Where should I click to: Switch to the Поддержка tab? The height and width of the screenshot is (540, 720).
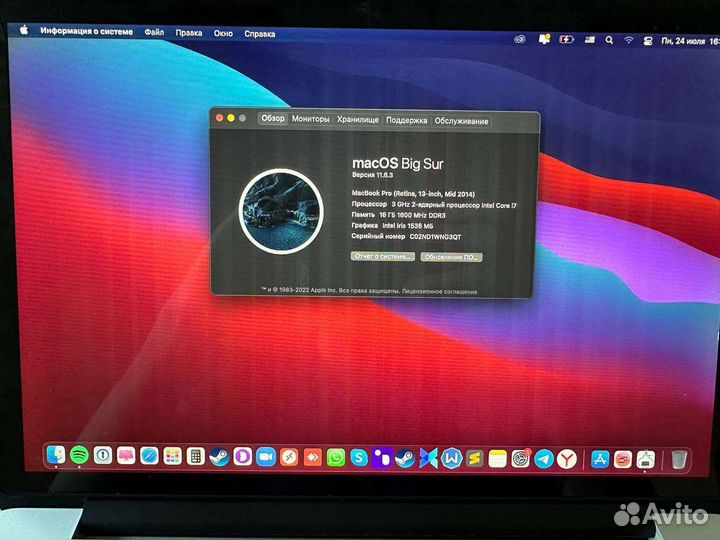(406, 120)
